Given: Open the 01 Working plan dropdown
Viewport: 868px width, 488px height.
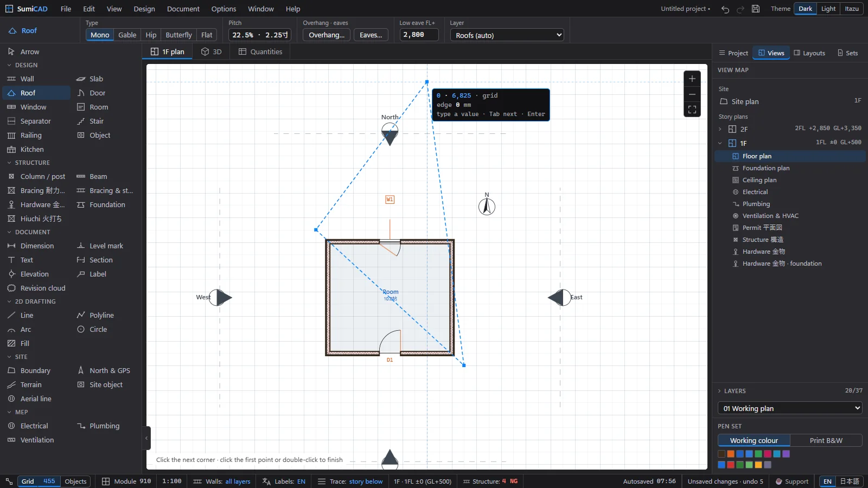Looking at the screenshot, I should click(x=790, y=408).
